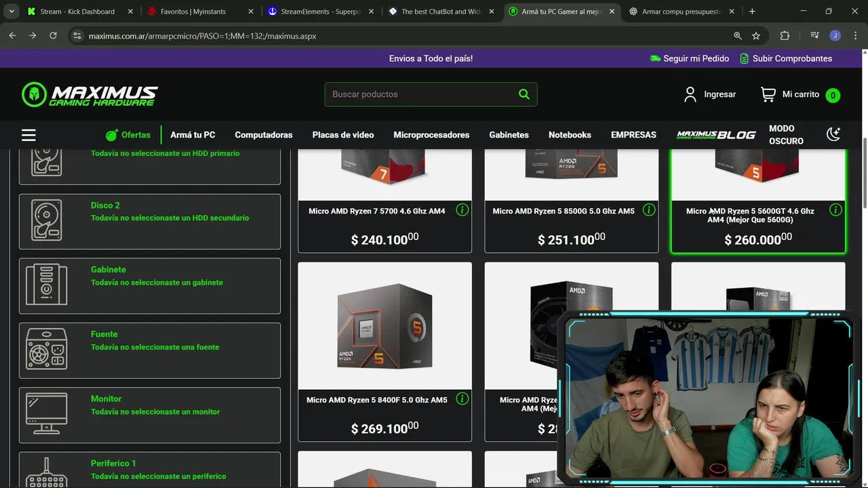Expand the tab search dropdown arrow
868x488 pixels.
click(x=12, y=12)
